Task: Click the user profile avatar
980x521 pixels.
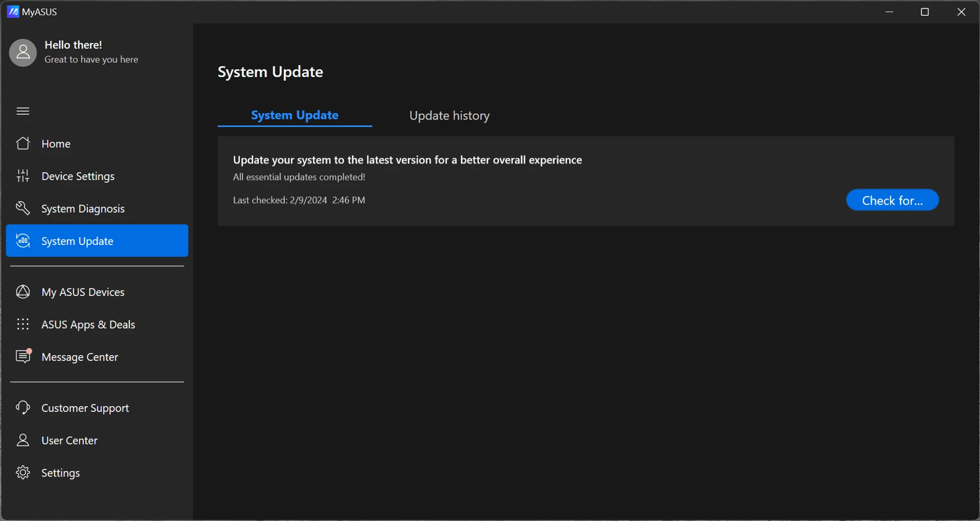Action: (x=23, y=53)
